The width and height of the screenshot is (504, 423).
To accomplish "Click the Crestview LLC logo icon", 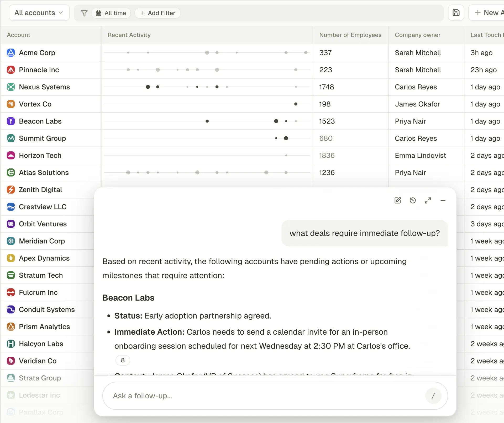I will pos(11,207).
